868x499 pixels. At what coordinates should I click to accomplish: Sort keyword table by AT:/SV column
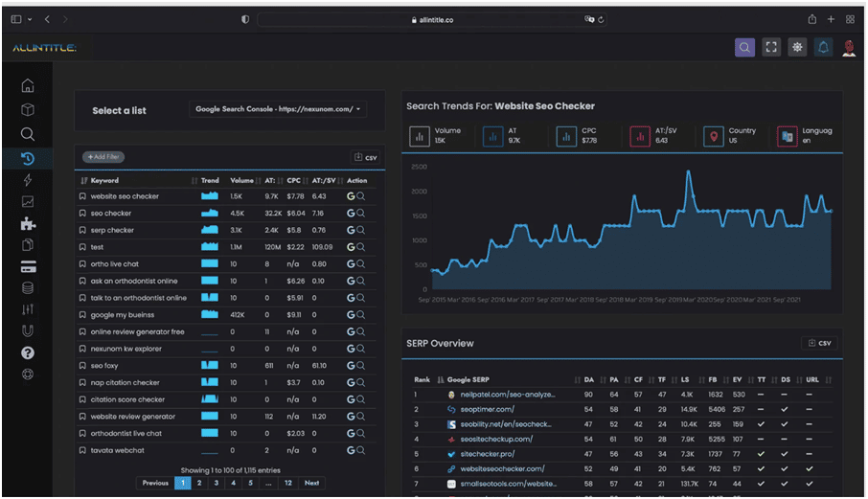pos(324,181)
